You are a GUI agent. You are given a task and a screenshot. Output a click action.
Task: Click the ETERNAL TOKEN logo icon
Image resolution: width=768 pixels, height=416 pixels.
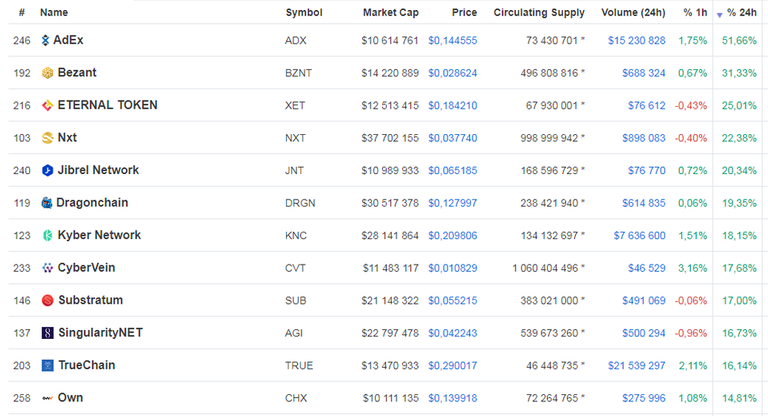(x=47, y=106)
